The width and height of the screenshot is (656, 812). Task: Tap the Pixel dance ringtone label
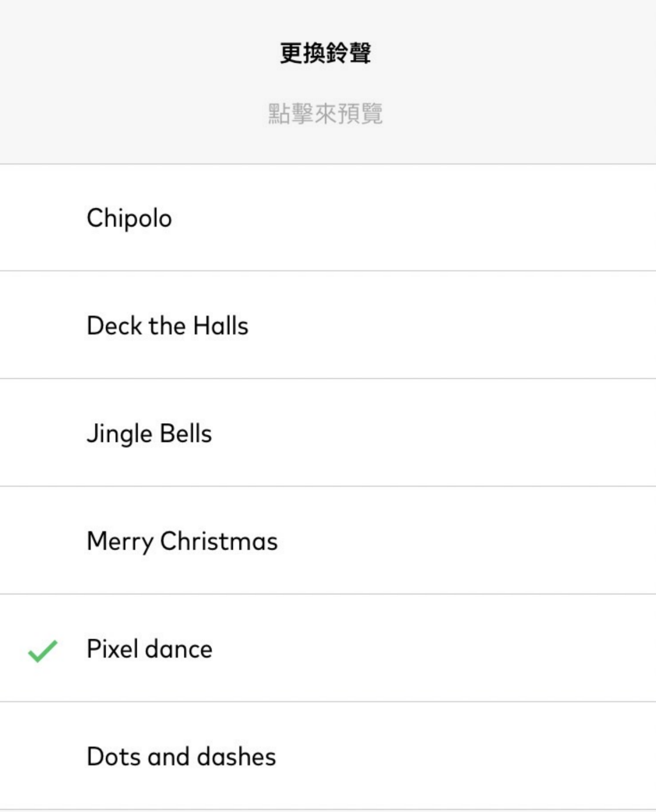(150, 649)
